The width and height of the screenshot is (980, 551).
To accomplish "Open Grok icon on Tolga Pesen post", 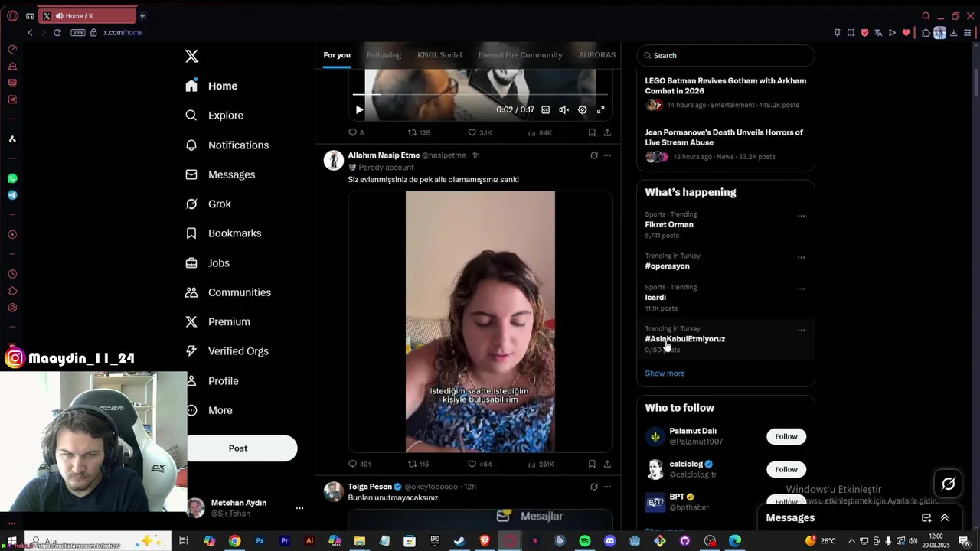I will (x=593, y=487).
